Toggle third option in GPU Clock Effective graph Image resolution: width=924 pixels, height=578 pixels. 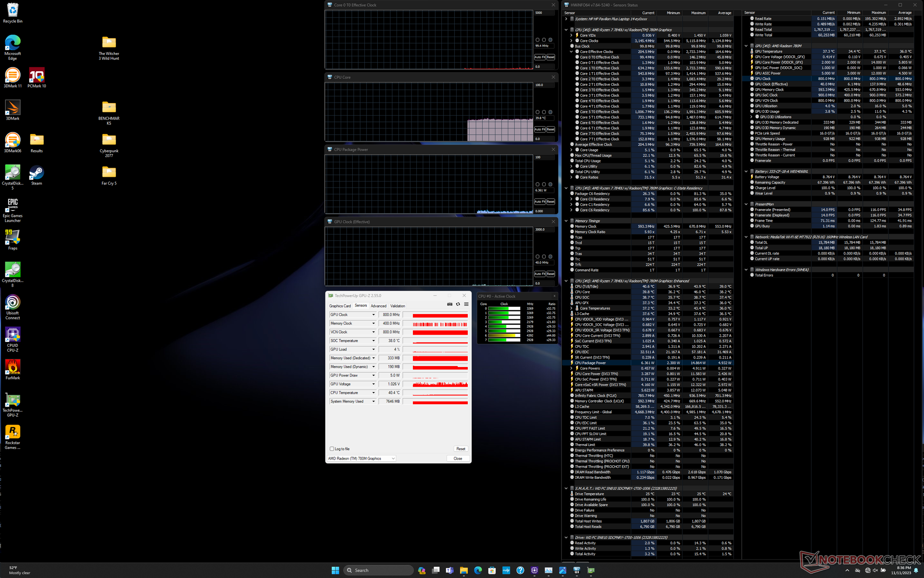551,257
